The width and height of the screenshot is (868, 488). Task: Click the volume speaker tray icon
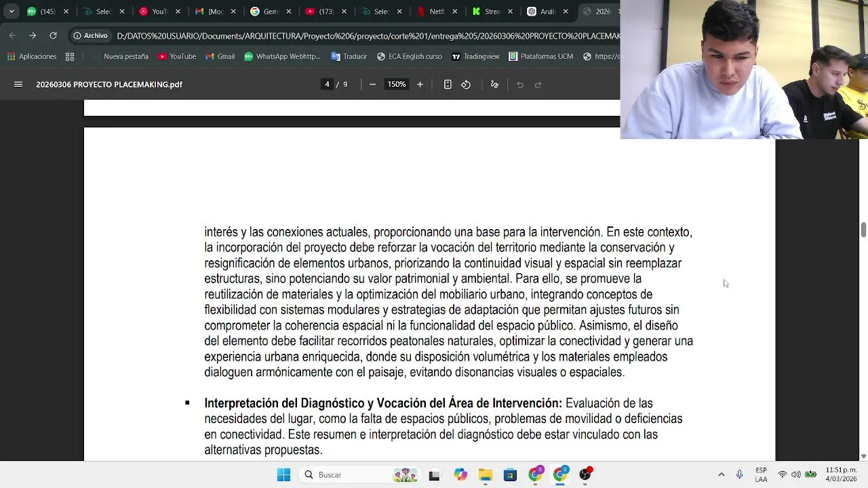(x=796, y=474)
